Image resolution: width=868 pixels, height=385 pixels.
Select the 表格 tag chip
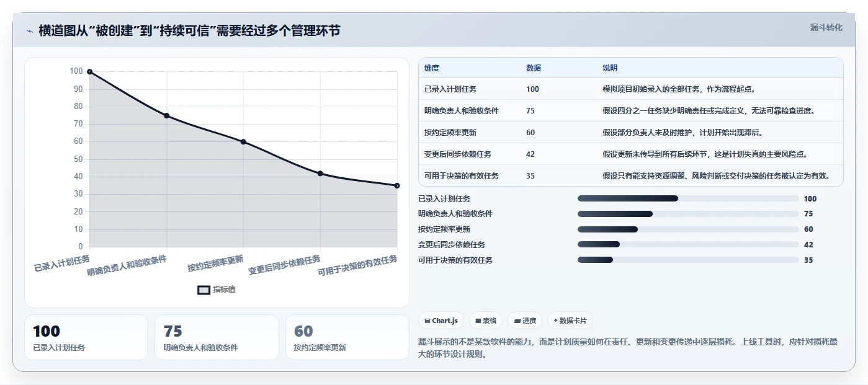[x=486, y=321]
